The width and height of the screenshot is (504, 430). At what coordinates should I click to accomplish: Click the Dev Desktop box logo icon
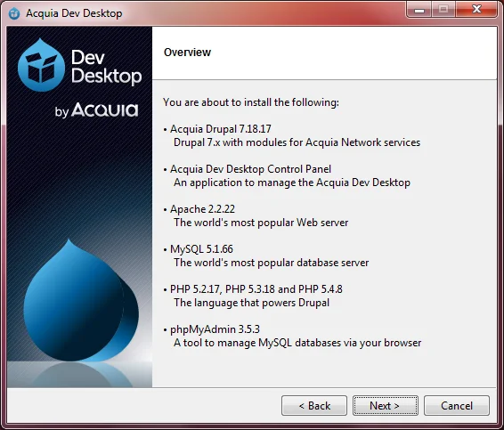pos(41,65)
